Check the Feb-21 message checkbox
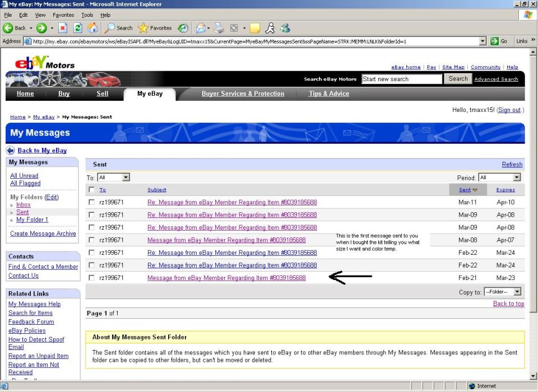The image size is (538, 392). (x=91, y=277)
